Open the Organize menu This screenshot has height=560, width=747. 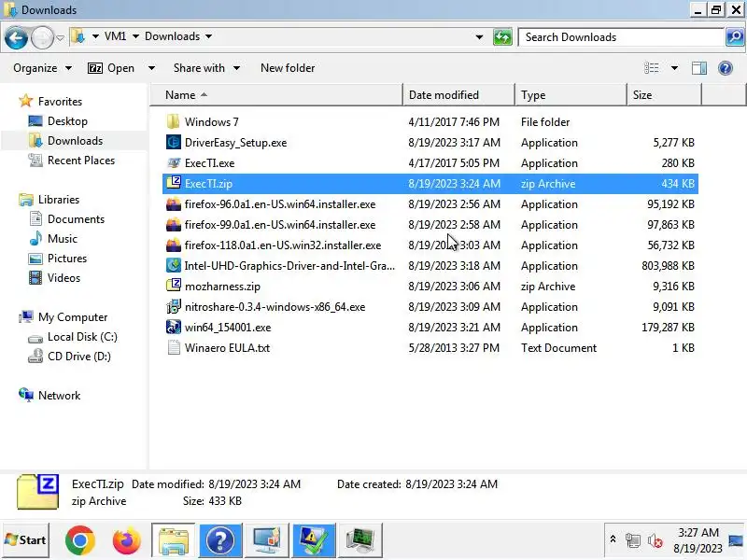point(42,68)
